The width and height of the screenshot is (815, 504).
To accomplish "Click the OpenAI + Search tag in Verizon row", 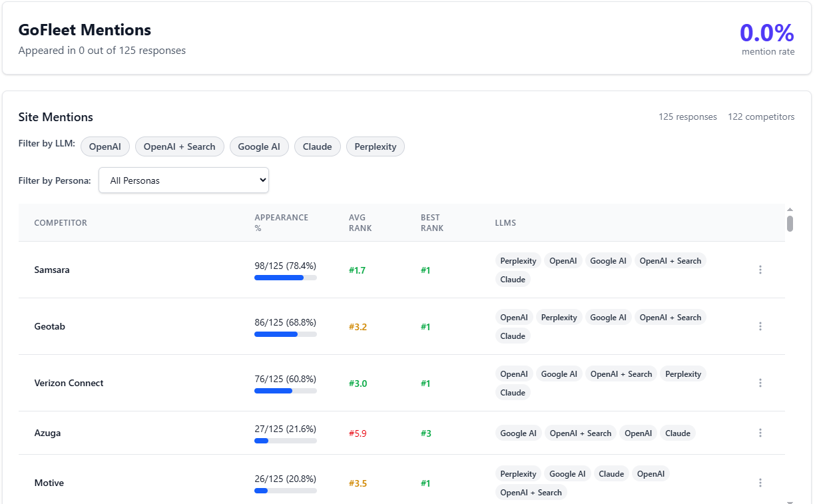I will [x=621, y=374].
